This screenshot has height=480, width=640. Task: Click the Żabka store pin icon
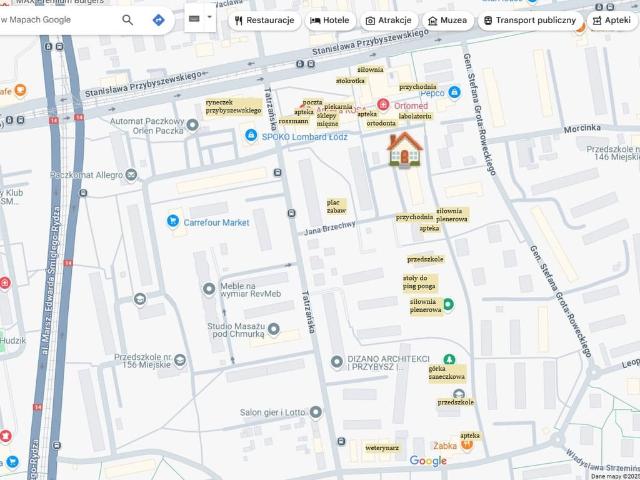[x=467, y=445]
